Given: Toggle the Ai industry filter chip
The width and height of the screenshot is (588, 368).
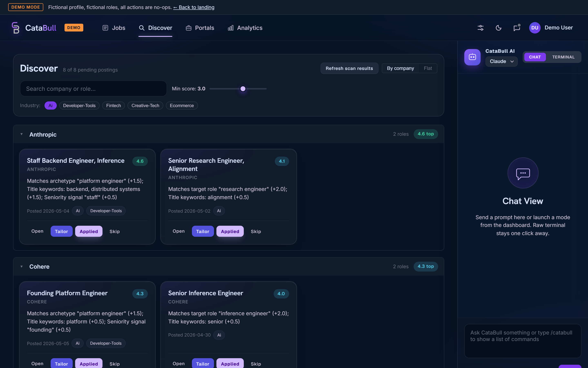Looking at the screenshot, I should pos(51,105).
